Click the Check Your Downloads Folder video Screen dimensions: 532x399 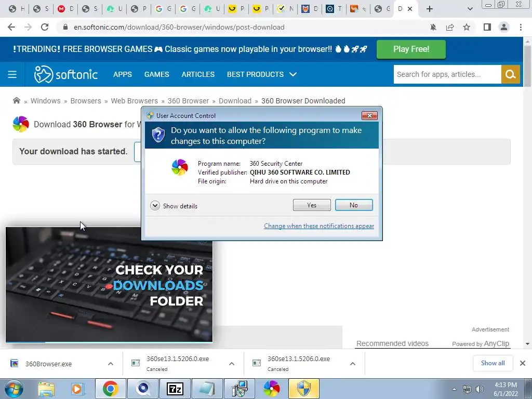tap(109, 285)
